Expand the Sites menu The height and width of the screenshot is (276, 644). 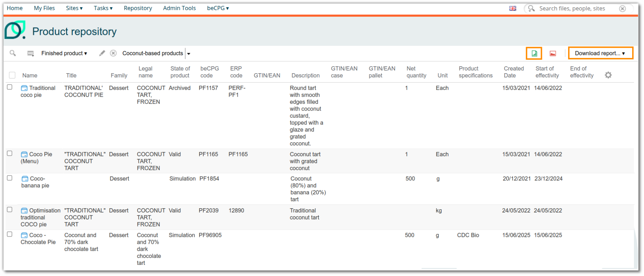coord(74,8)
